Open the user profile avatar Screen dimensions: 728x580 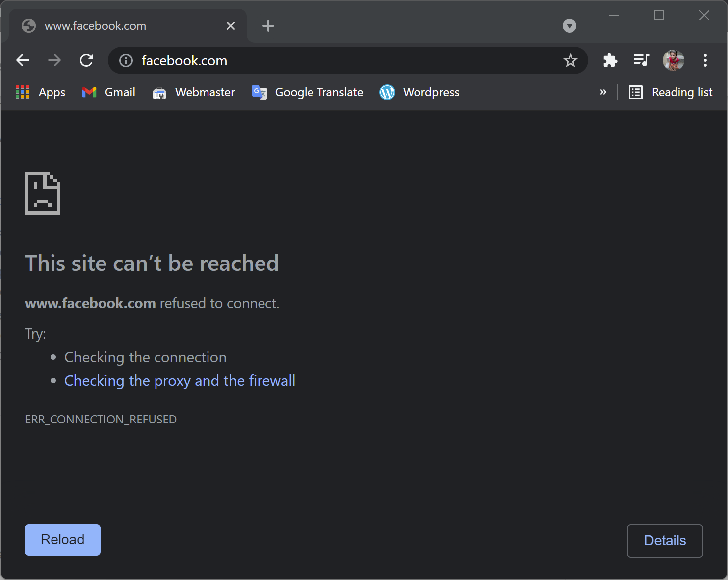point(674,60)
